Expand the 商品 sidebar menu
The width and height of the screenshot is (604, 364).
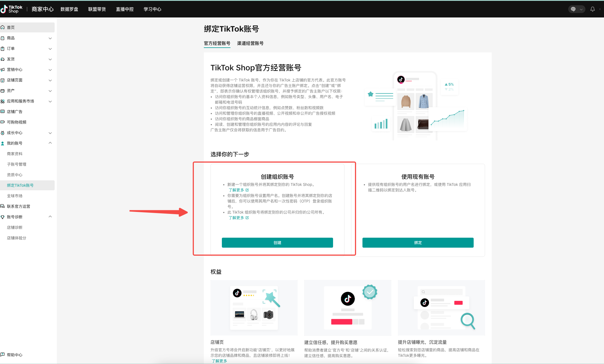[50, 38]
